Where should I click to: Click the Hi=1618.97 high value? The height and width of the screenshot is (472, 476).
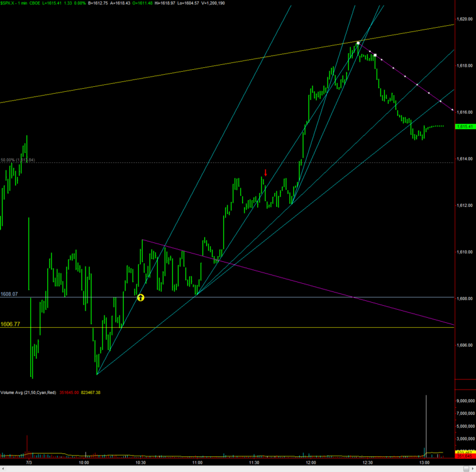pyautogui.click(x=165, y=3)
